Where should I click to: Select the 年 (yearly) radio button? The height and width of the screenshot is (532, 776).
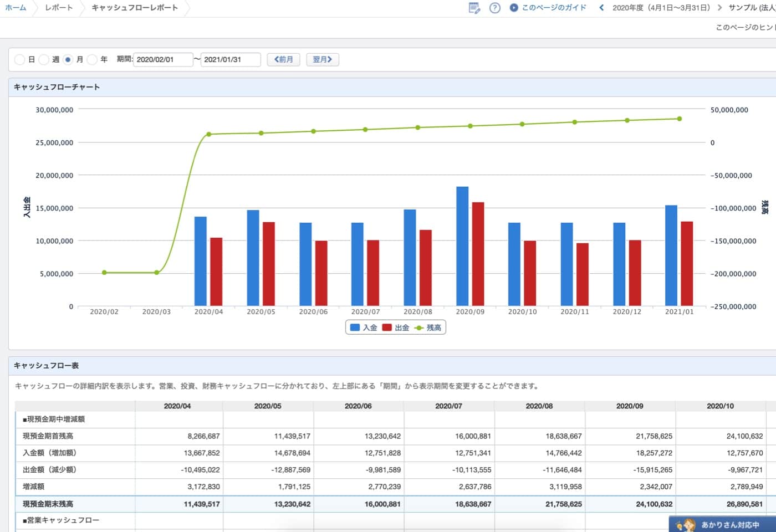pos(92,60)
